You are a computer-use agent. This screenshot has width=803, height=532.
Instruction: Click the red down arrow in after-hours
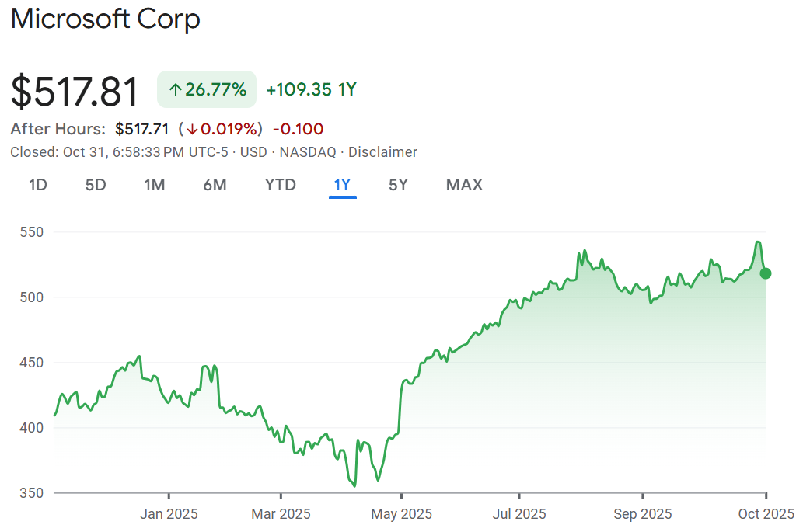(192, 129)
